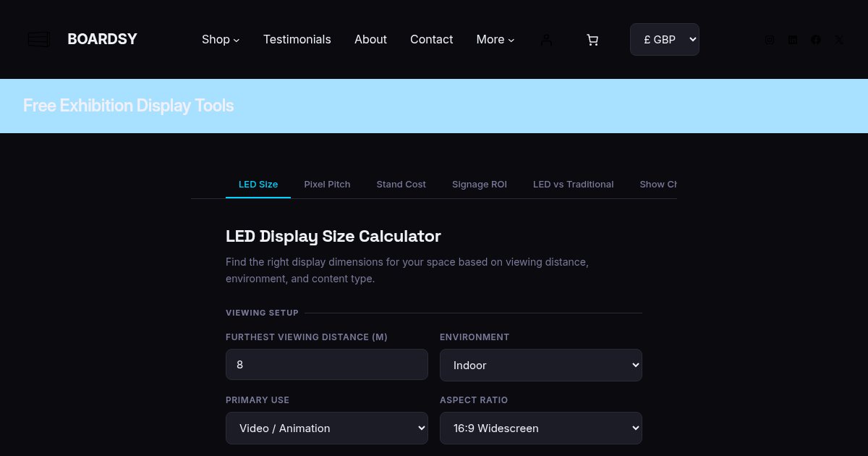Open the £ GBP currency selector
Image resolution: width=868 pixels, height=456 pixels.
(x=665, y=39)
